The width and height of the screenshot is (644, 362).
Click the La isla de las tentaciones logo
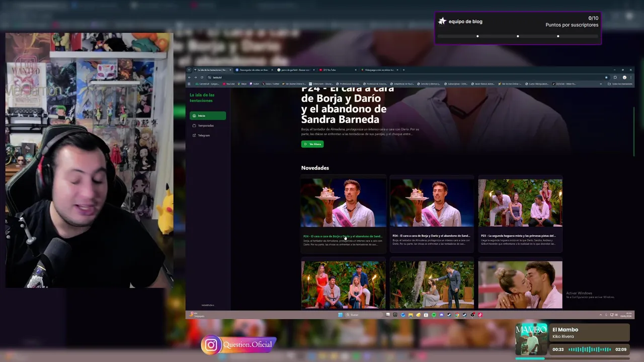point(202,98)
